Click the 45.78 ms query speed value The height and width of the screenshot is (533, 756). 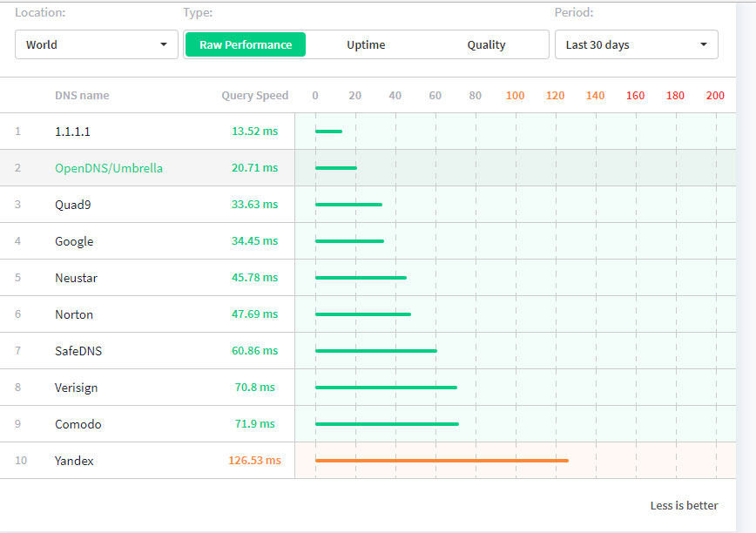(254, 278)
